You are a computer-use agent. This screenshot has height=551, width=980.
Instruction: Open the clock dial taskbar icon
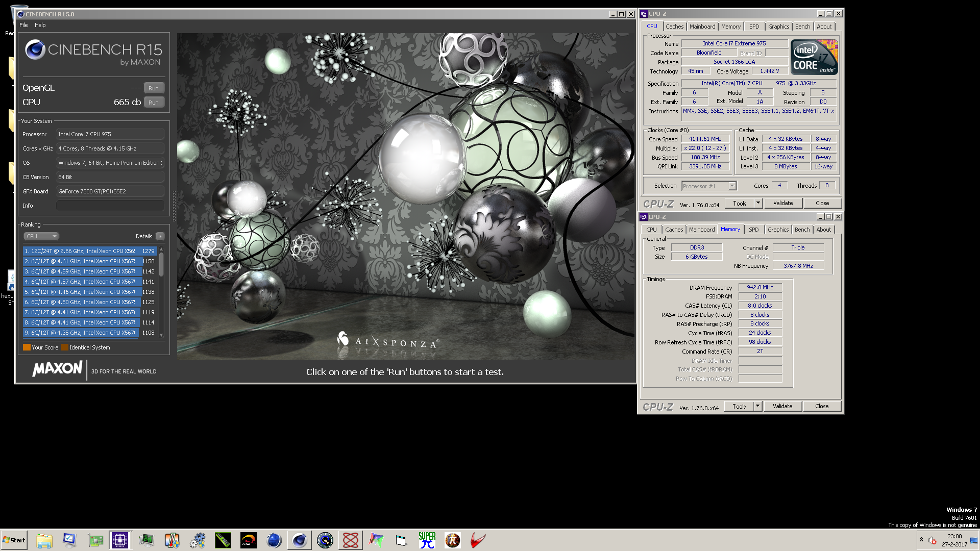click(325, 540)
